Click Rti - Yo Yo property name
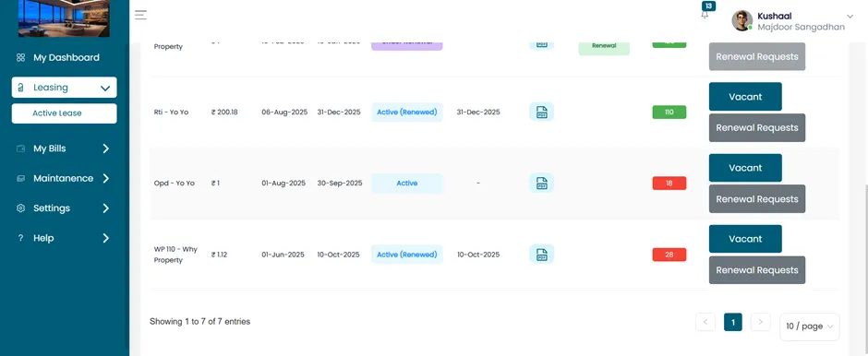Screen dimensions: 868x356 171,113
